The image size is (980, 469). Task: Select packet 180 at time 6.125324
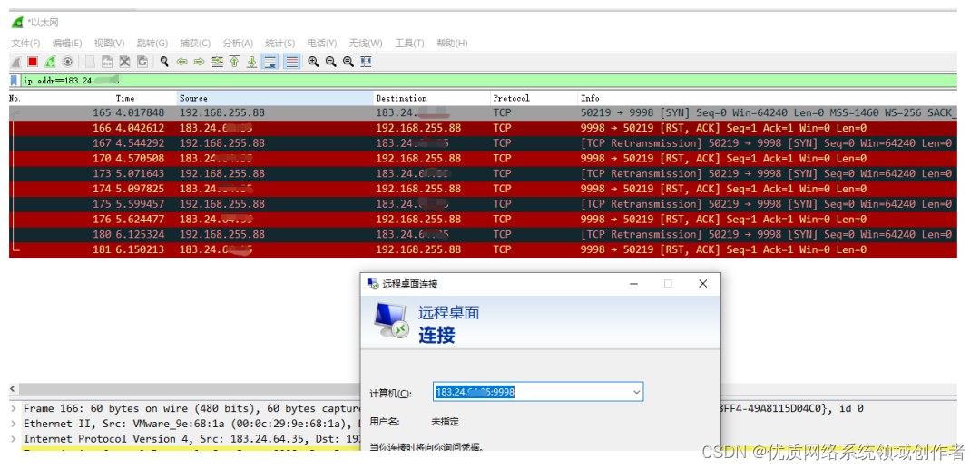(x=483, y=234)
